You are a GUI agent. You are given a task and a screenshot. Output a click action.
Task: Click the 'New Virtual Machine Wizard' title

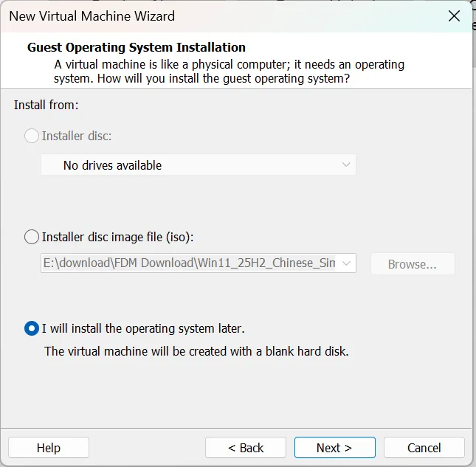[x=92, y=16]
